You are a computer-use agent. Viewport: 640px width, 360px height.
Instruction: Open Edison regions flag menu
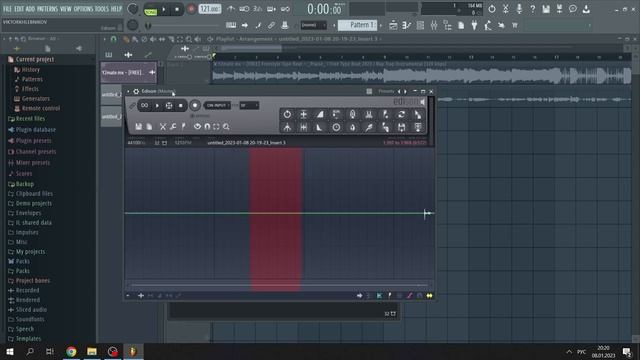pyautogui.click(x=184, y=127)
